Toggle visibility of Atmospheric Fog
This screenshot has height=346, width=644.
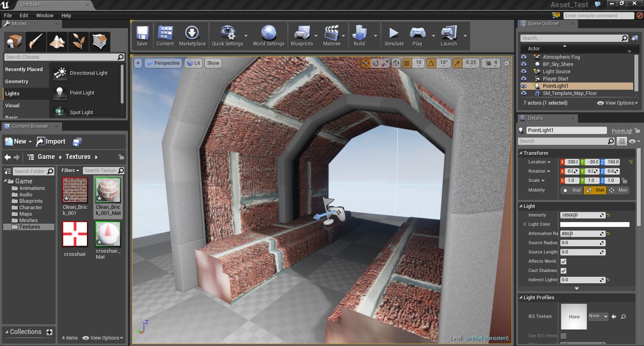pyautogui.click(x=523, y=56)
